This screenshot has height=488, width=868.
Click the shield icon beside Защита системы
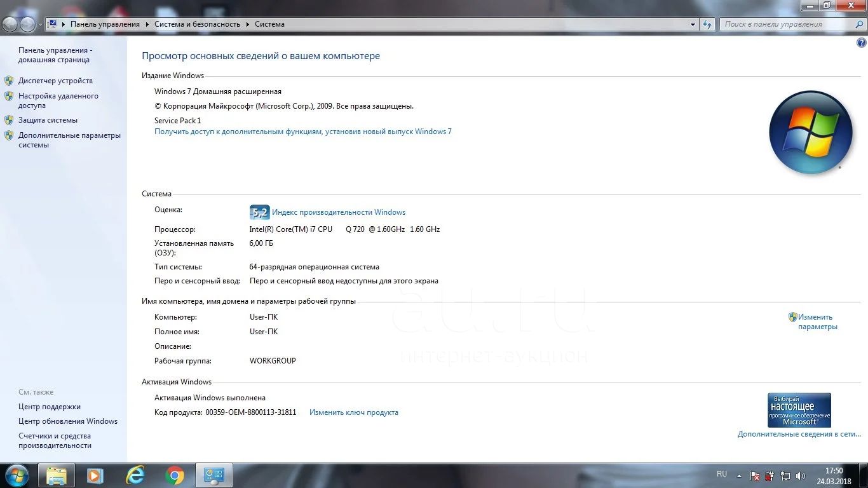pyautogui.click(x=9, y=120)
